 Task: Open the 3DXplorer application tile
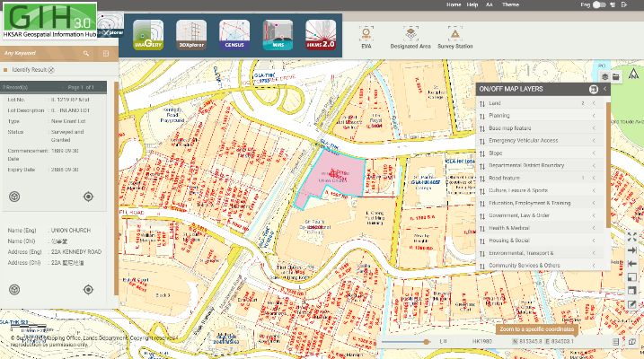pos(191,35)
